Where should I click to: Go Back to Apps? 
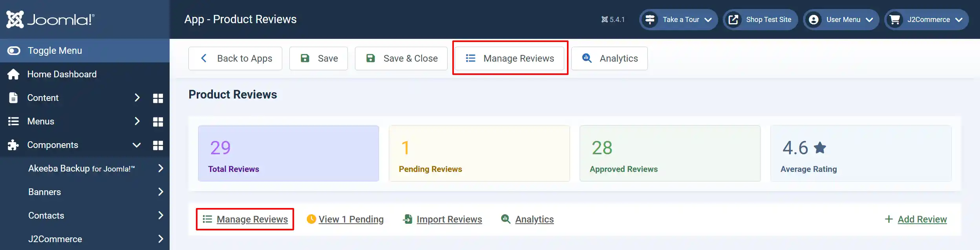point(235,58)
